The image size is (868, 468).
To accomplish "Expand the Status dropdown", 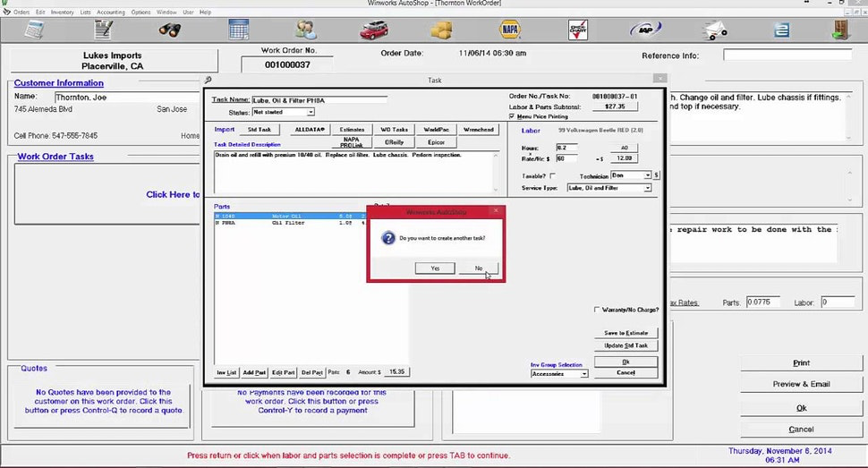I will point(311,113).
